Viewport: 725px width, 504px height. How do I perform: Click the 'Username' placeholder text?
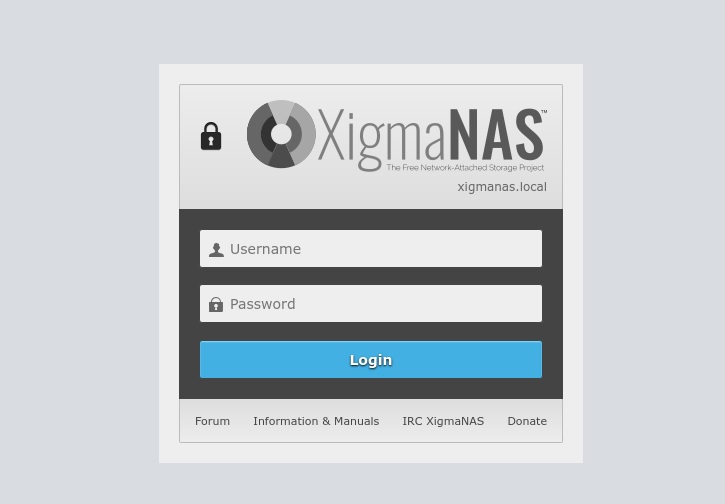[265, 249]
